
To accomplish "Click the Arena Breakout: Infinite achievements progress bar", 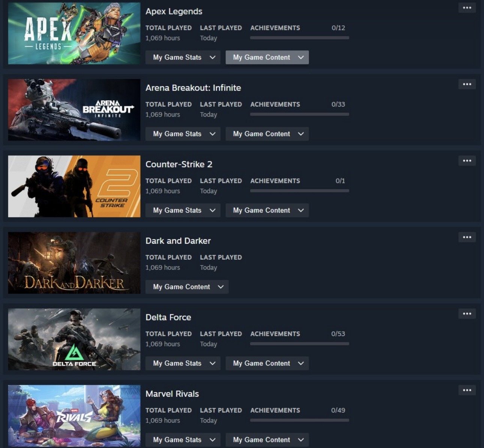I will coord(300,114).
